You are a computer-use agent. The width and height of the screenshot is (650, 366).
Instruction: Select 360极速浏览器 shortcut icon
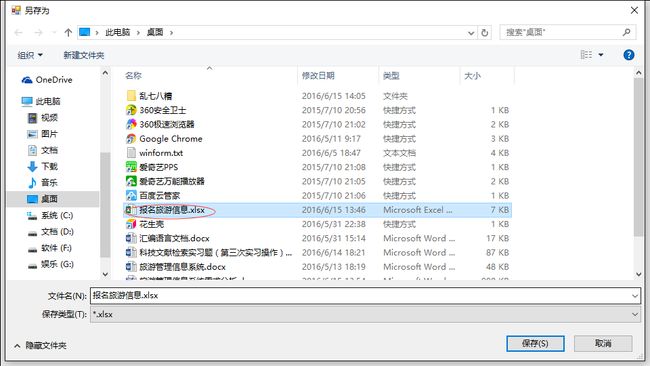point(131,124)
